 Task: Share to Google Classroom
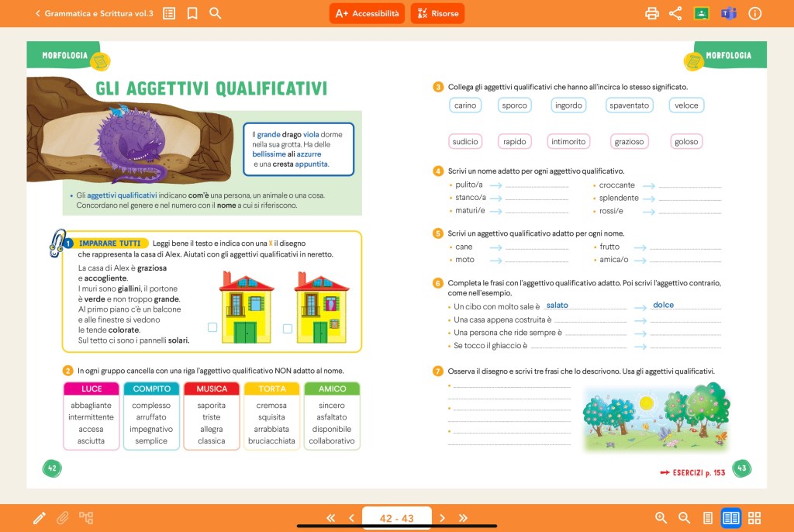pos(701,13)
